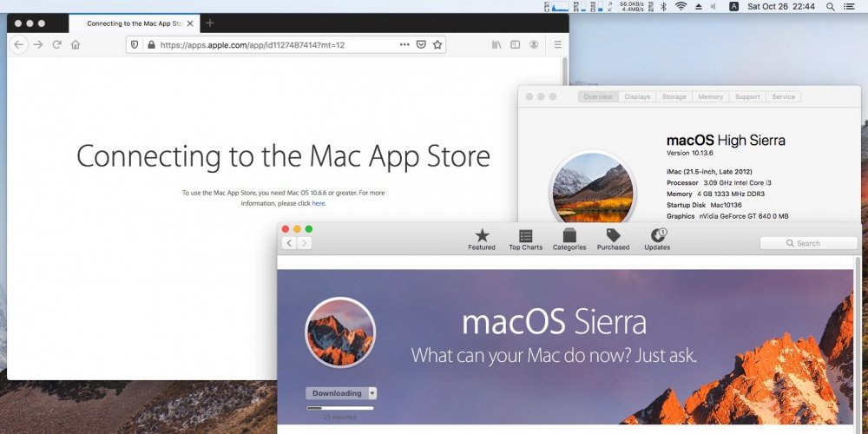Open Top Charts in App Store

coord(525,240)
